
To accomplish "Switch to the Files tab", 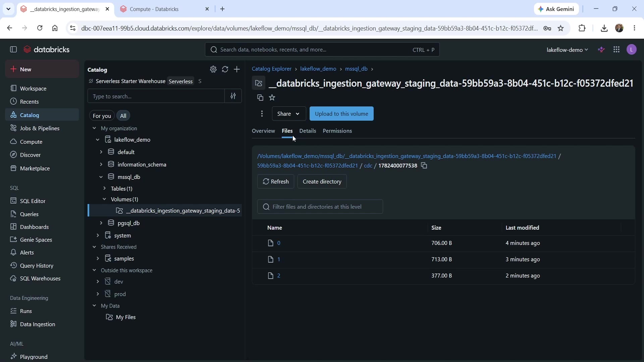I will (287, 131).
